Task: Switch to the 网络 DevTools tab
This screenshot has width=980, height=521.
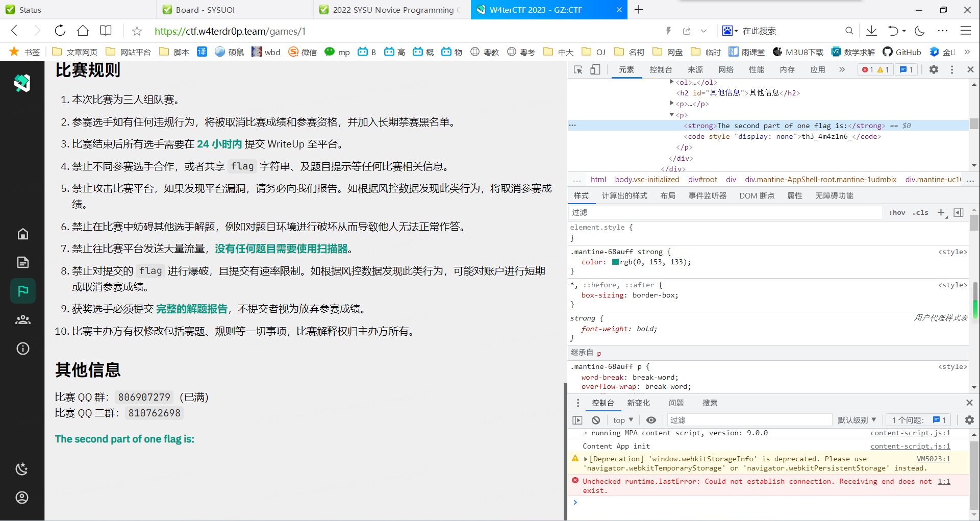Action: [725, 70]
